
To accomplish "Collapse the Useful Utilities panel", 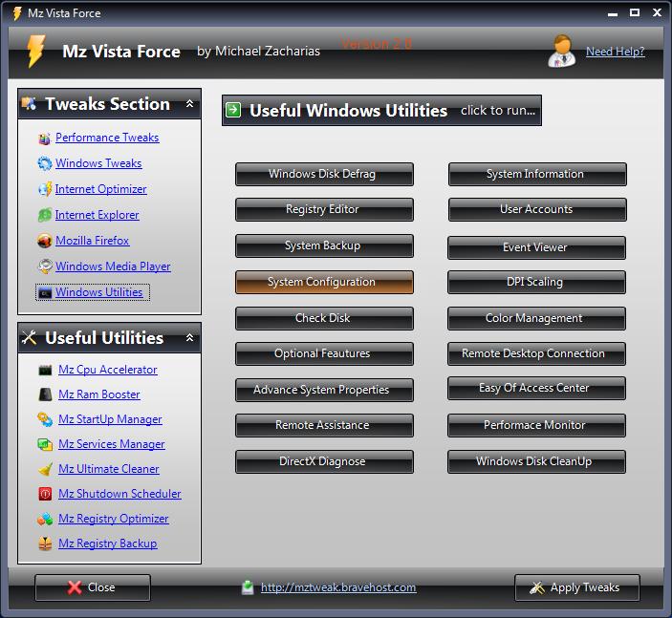I will coord(189,338).
